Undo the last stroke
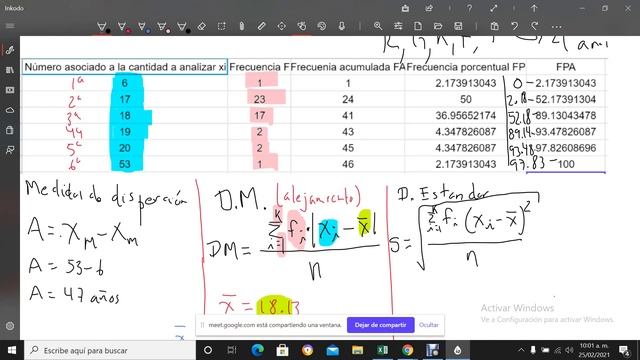This screenshot has height=360, width=640. [515, 27]
